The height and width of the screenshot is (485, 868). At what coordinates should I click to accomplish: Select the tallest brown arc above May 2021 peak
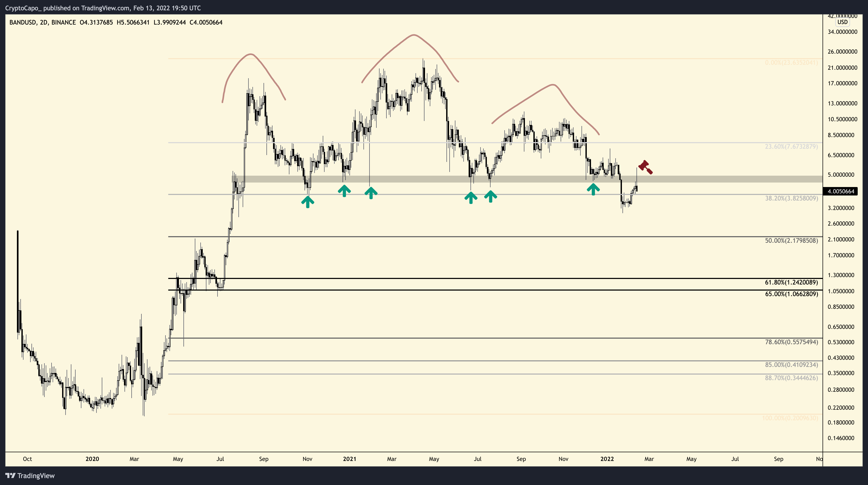pyautogui.click(x=414, y=35)
